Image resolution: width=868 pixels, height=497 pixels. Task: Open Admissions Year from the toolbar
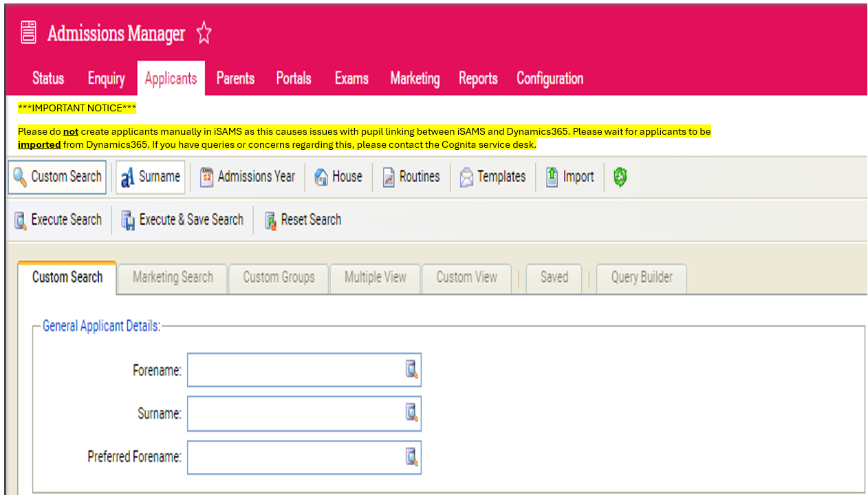tap(248, 177)
